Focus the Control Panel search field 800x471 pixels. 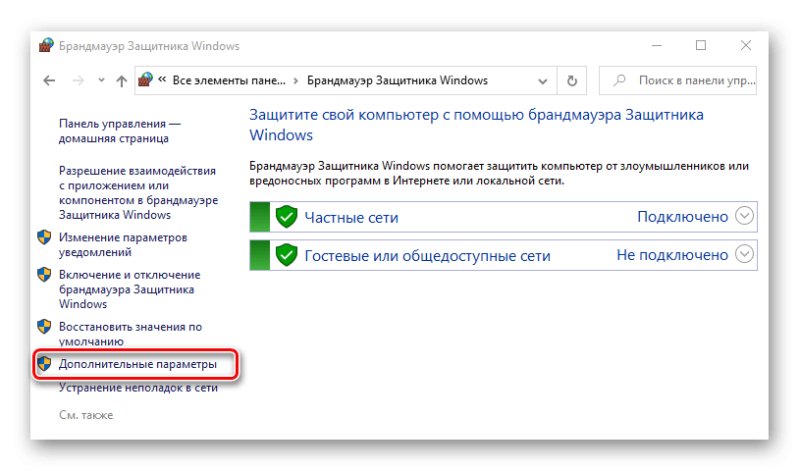point(678,81)
